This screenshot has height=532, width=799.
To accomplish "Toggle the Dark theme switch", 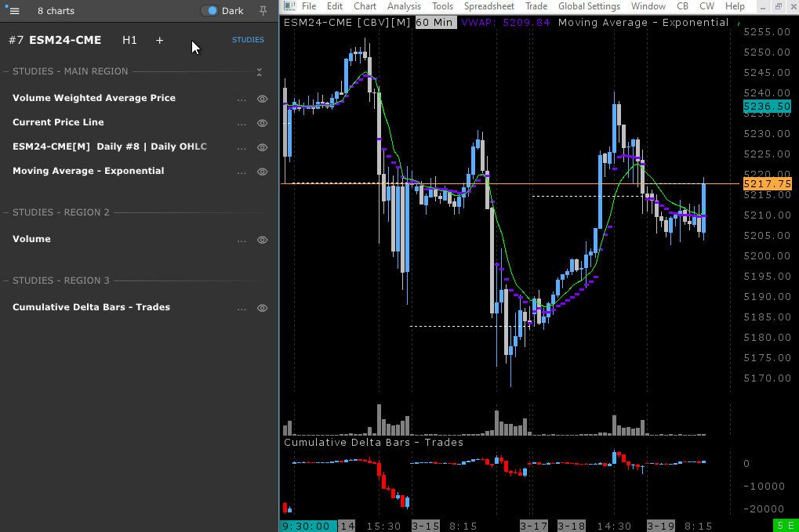I will point(209,11).
